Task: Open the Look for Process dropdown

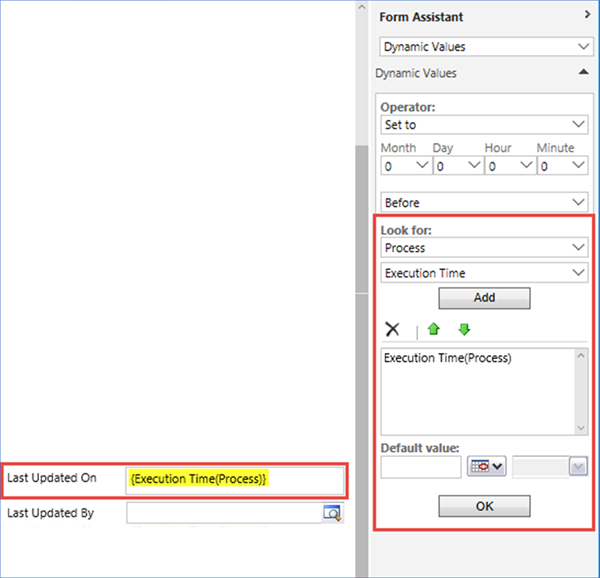Action: [x=484, y=246]
